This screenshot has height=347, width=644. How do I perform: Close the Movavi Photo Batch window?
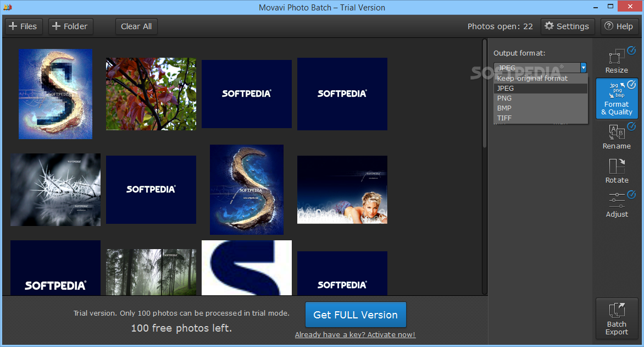(630, 6)
